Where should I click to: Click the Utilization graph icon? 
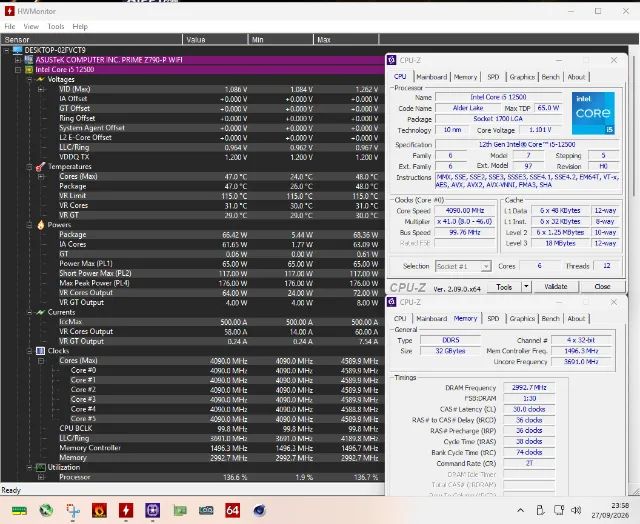click(x=40, y=467)
